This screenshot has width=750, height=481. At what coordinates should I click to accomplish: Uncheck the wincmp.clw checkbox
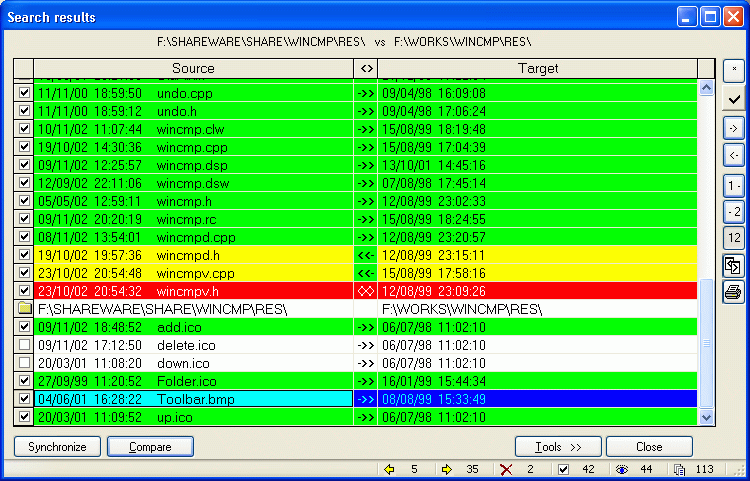(24, 129)
